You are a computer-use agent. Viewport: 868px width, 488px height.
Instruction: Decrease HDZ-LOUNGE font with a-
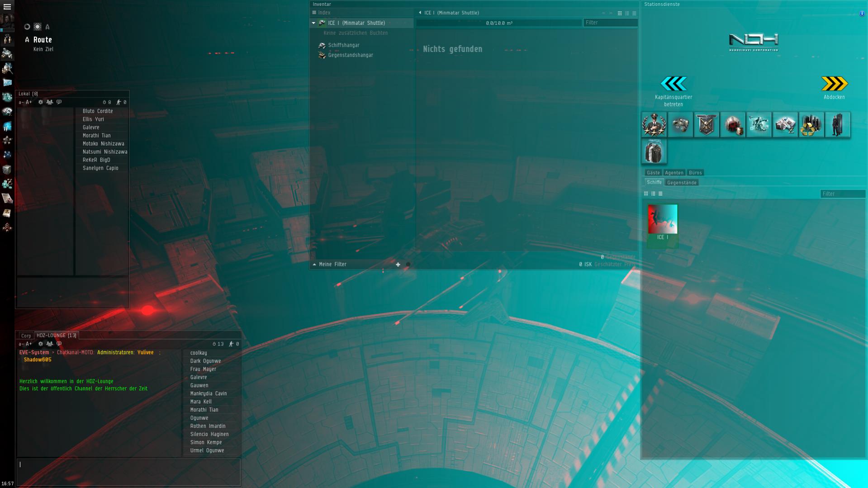(21, 344)
